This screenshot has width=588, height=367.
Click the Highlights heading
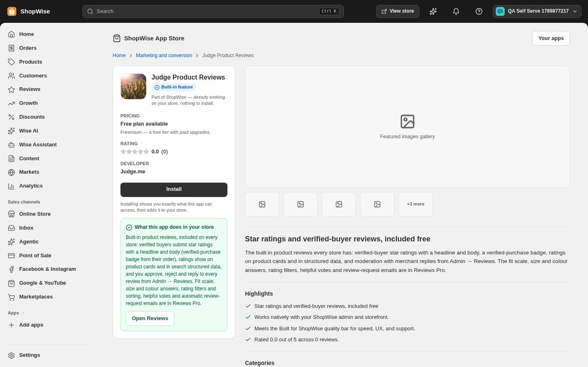coord(259,294)
